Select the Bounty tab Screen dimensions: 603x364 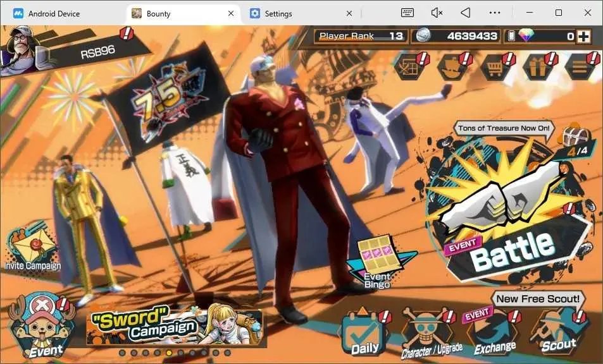click(183, 13)
